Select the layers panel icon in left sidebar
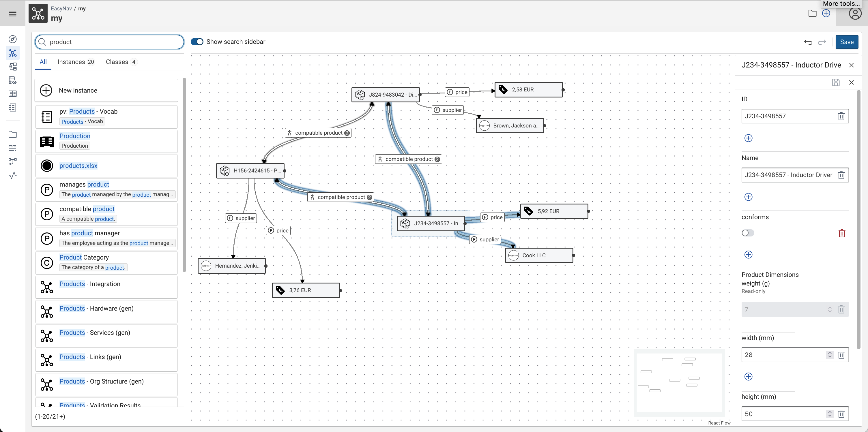Screen dimensions: 868x432 coord(13,148)
